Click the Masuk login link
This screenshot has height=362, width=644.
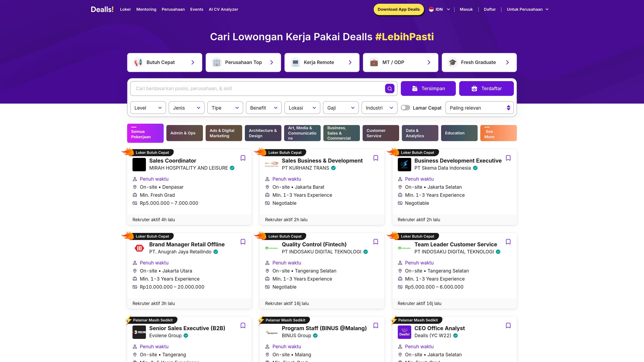[466, 9]
